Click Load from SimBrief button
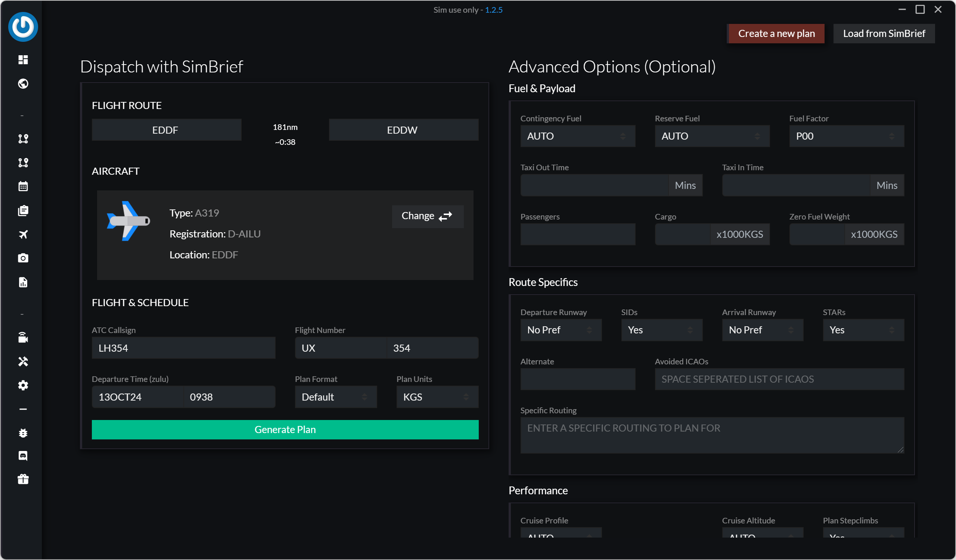 (x=884, y=34)
